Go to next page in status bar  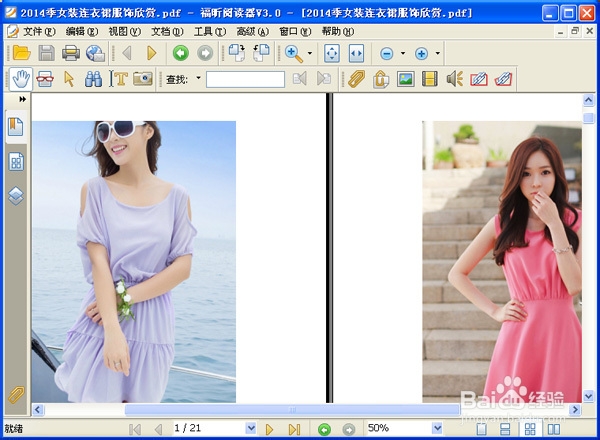269,429
